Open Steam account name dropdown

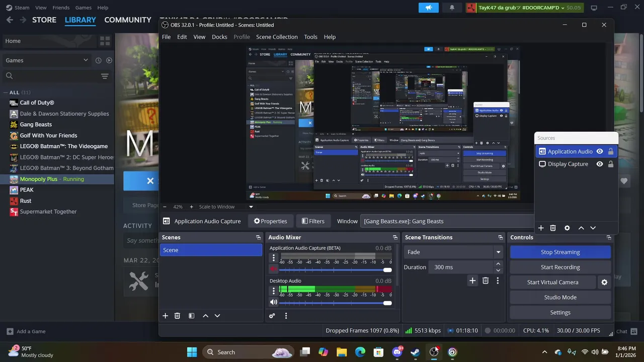tap(524, 8)
